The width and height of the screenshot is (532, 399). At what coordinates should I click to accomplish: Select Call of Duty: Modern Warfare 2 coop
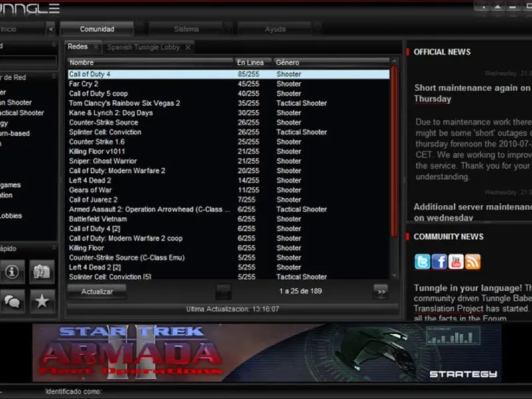pyautogui.click(x=228, y=239)
